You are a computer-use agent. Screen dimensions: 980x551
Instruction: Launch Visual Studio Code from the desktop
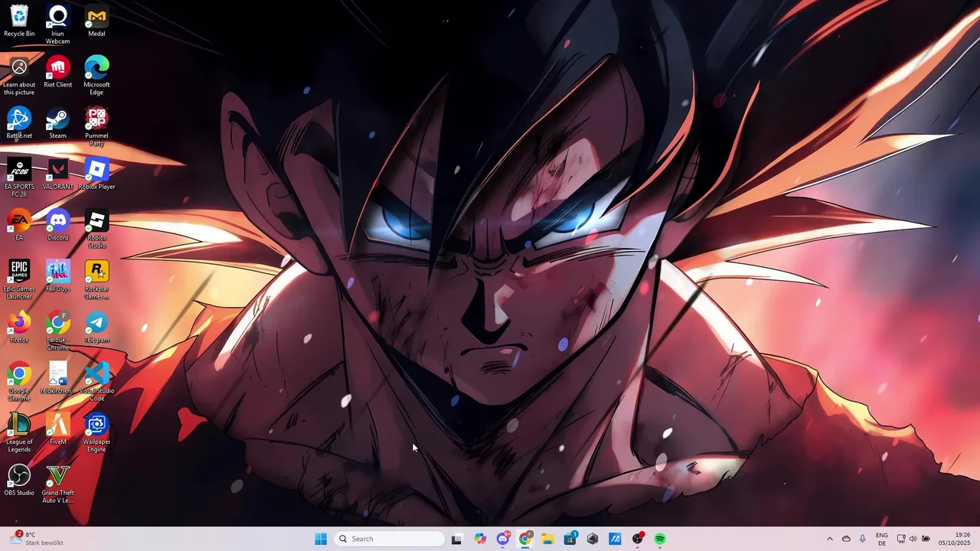tap(96, 382)
